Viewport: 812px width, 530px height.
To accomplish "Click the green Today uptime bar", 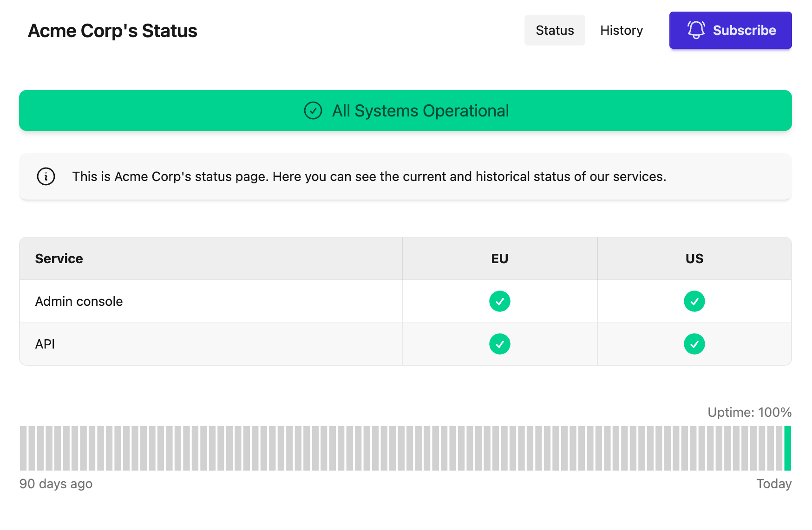I will coord(788,448).
